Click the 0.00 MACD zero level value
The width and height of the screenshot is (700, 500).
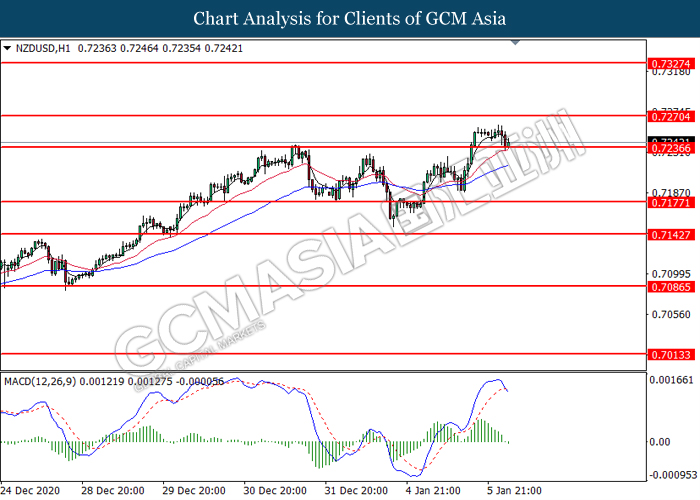[x=660, y=442]
